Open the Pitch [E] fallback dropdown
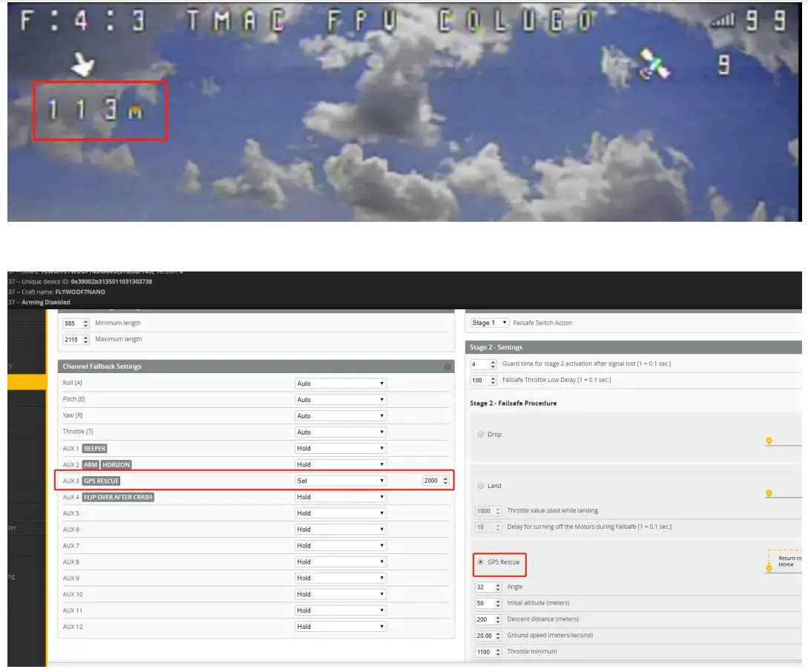 pos(341,400)
